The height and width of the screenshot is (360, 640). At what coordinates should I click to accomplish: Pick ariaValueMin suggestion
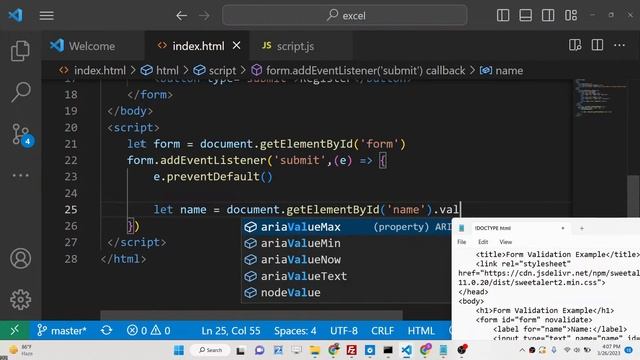click(x=347, y=243)
